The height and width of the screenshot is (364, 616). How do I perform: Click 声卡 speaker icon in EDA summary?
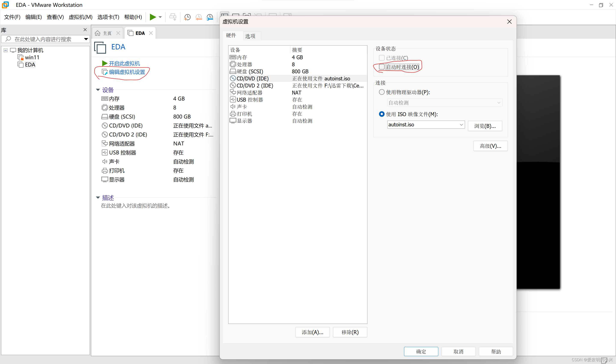105,161
